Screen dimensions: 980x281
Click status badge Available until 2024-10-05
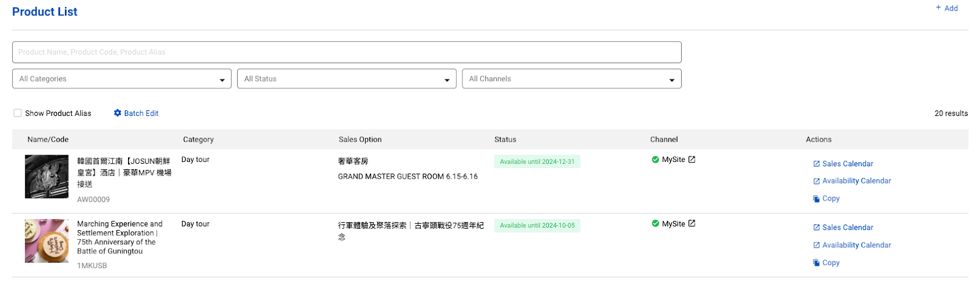coord(537,226)
